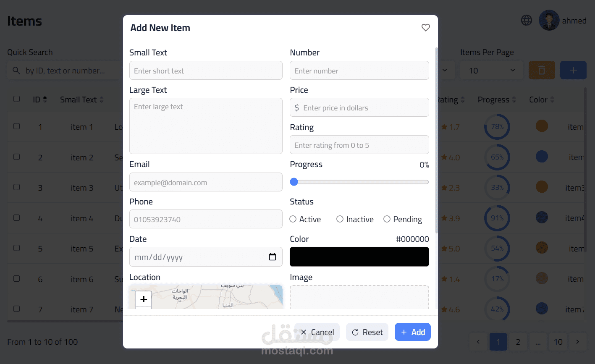Choose the Pending status option

point(403,219)
